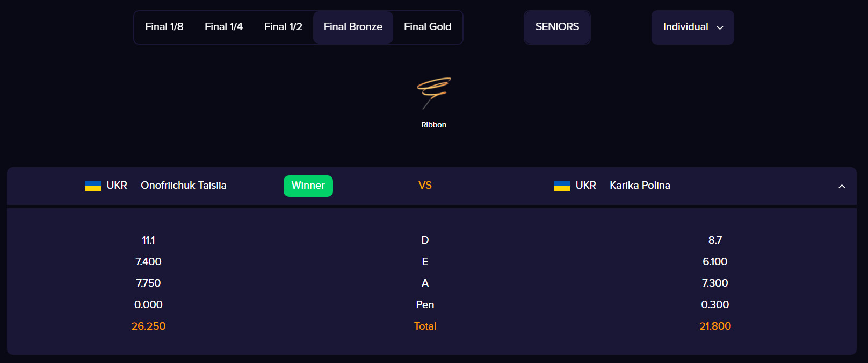
Task: Click the 21.800 total score
Action: pos(715,326)
